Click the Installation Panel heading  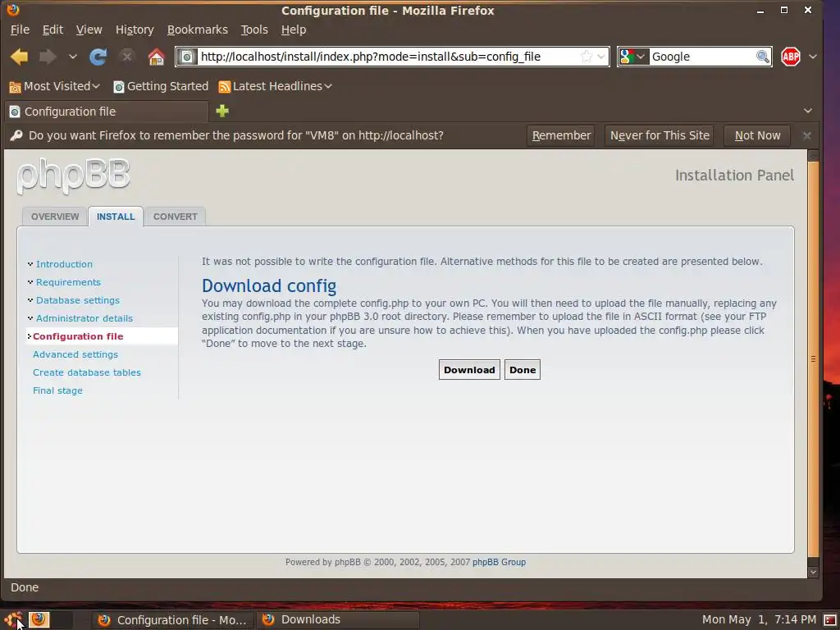(734, 176)
